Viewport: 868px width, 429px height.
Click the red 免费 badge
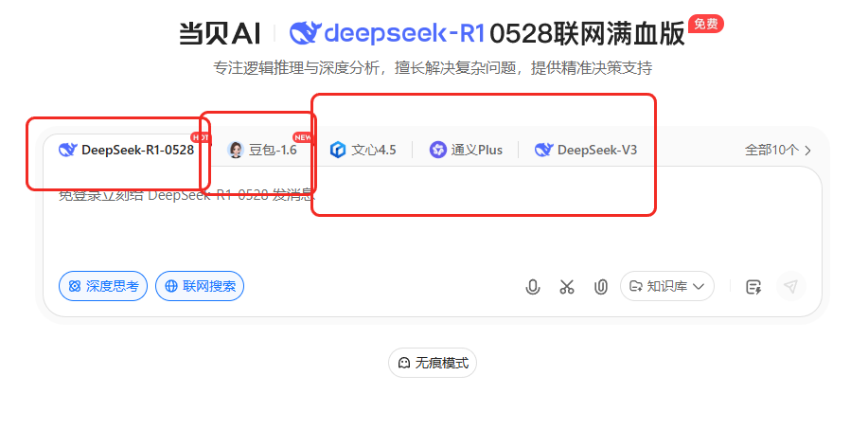click(x=706, y=24)
